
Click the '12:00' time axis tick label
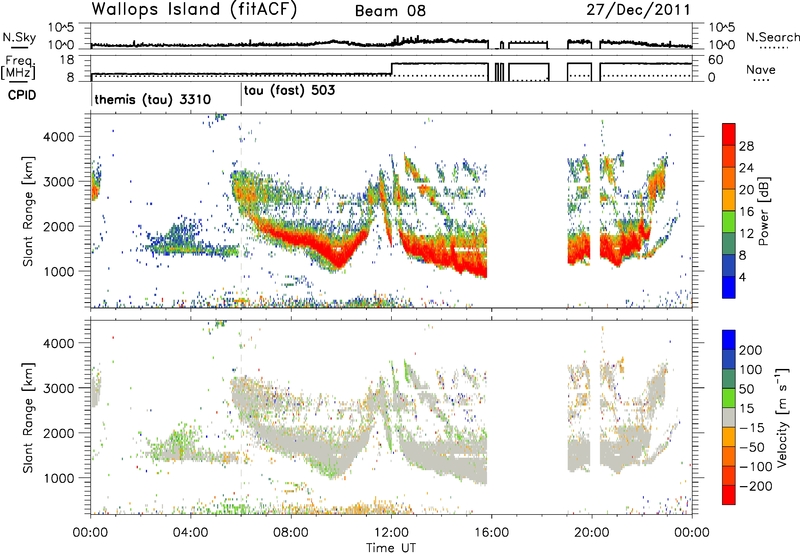391,533
